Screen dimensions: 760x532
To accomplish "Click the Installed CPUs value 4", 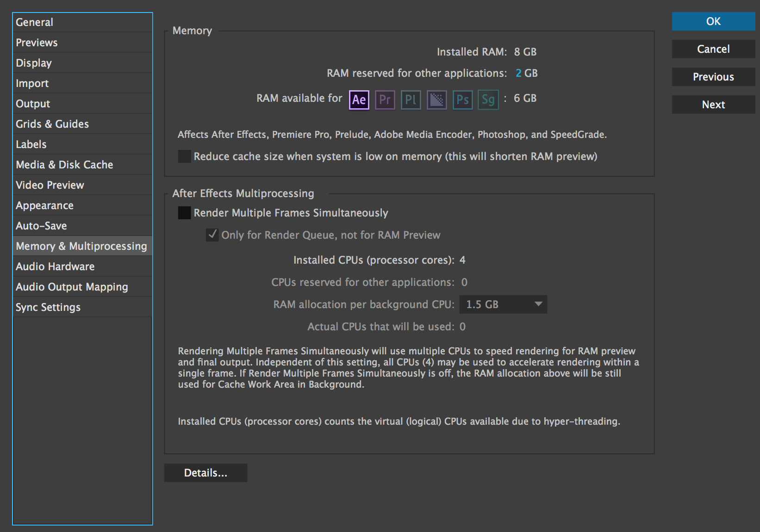I will click(462, 260).
